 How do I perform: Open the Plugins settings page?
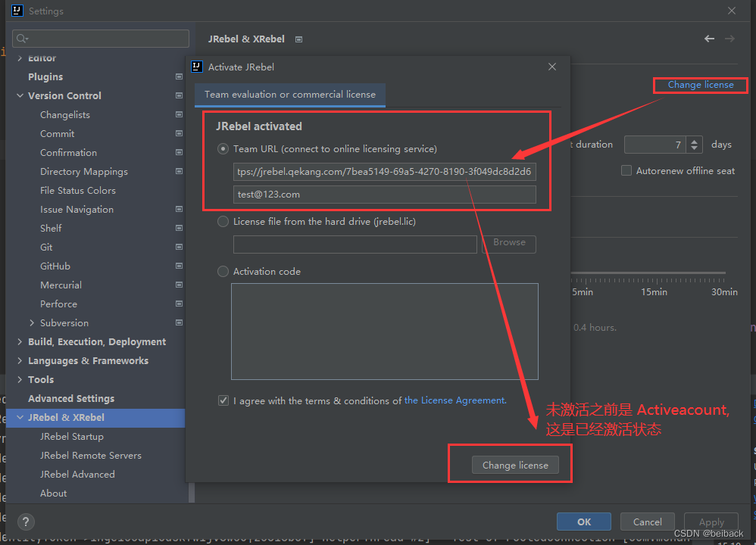pos(45,76)
